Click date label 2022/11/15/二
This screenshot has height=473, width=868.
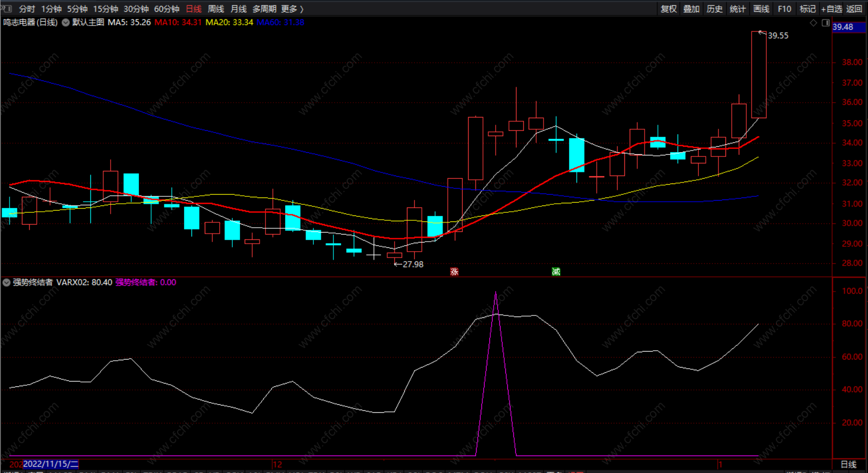[x=51, y=464]
